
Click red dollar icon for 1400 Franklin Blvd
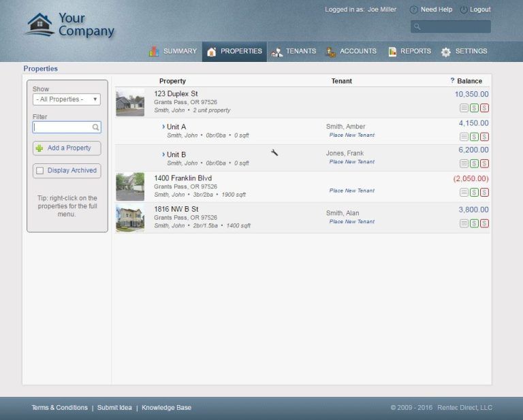[484, 193]
